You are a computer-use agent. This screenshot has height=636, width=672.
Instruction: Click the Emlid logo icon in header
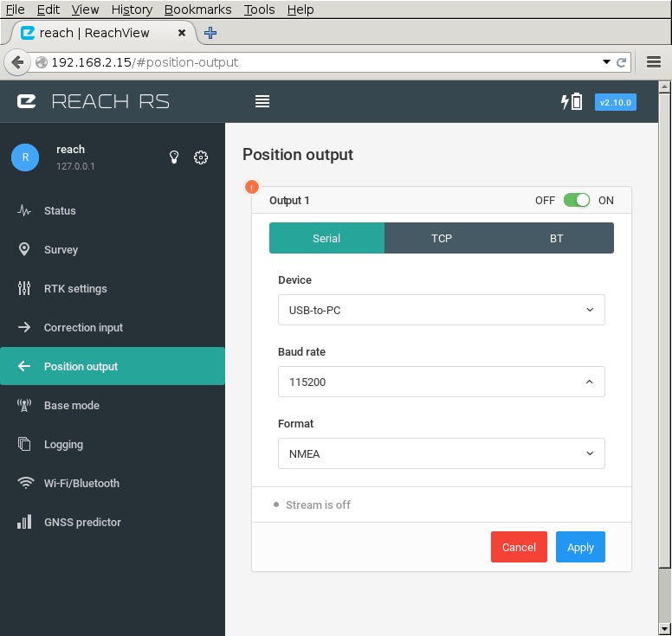pyautogui.click(x=27, y=101)
